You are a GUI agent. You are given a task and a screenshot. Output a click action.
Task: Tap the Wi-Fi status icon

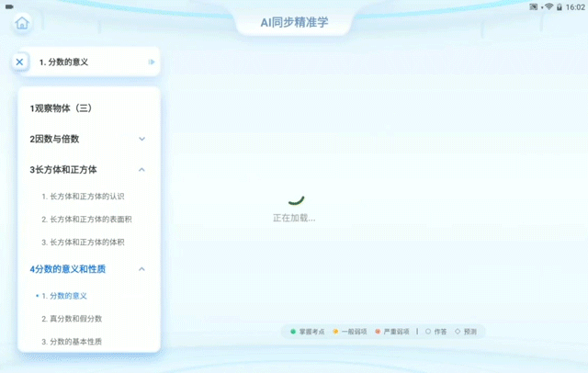[x=548, y=6]
